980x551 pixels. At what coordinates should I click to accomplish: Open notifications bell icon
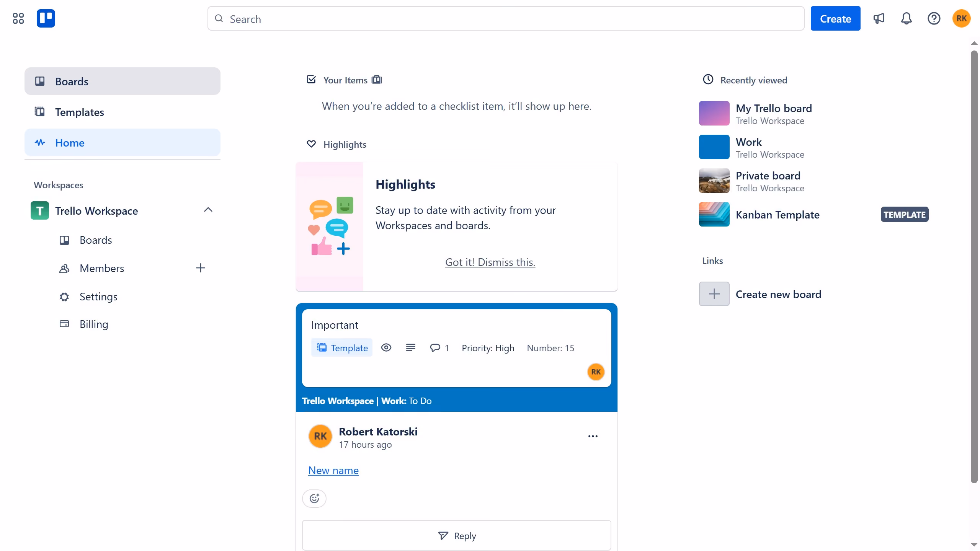[906, 18]
